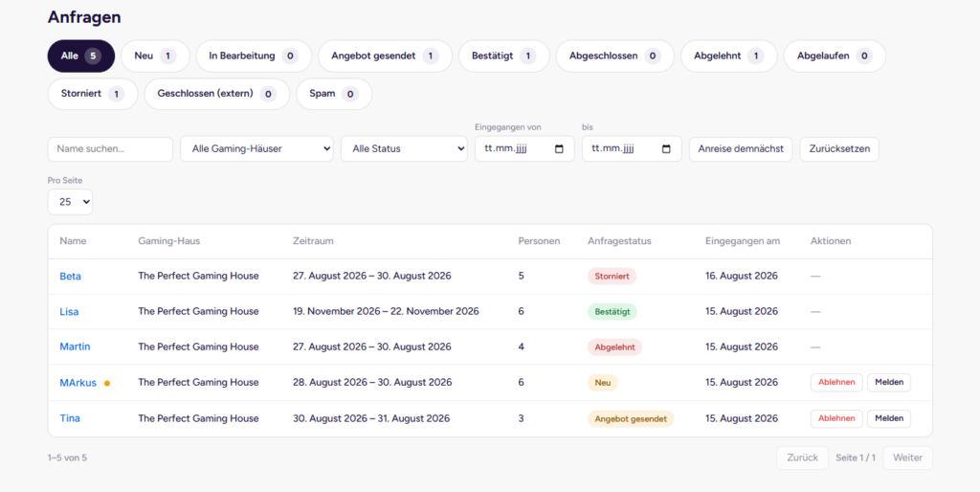Click the 'Bestätigt' status badge in Lisa row
This screenshot has height=492, width=980.
tap(612, 311)
